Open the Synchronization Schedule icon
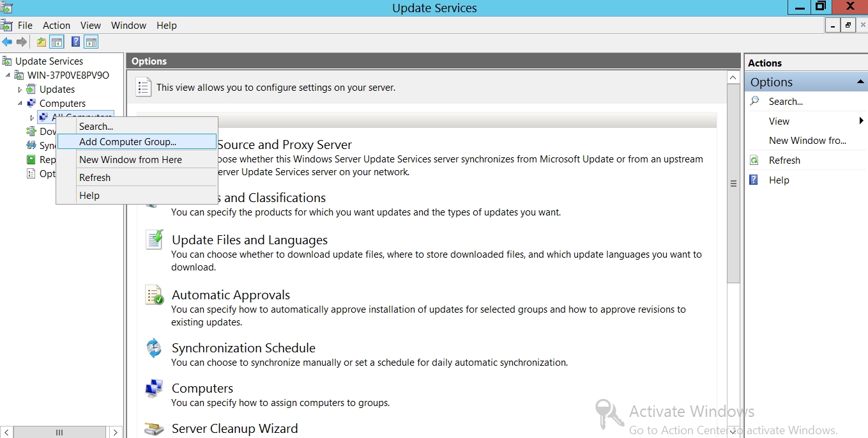This screenshot has height=438, width=868. (154, 348)
